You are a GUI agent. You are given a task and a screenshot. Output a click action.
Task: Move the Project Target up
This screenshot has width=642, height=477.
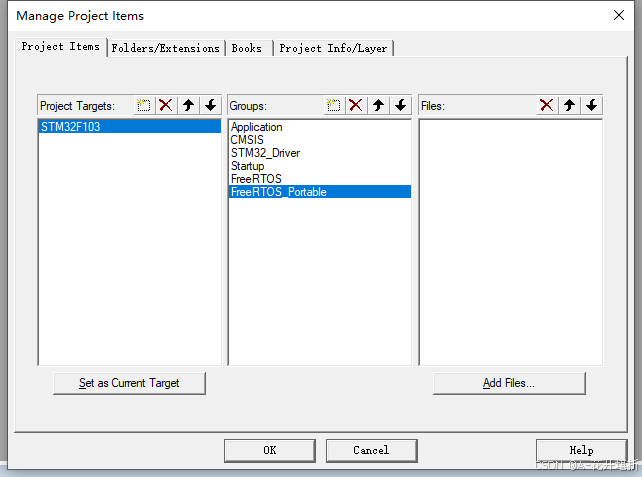(x=188, y=105)
